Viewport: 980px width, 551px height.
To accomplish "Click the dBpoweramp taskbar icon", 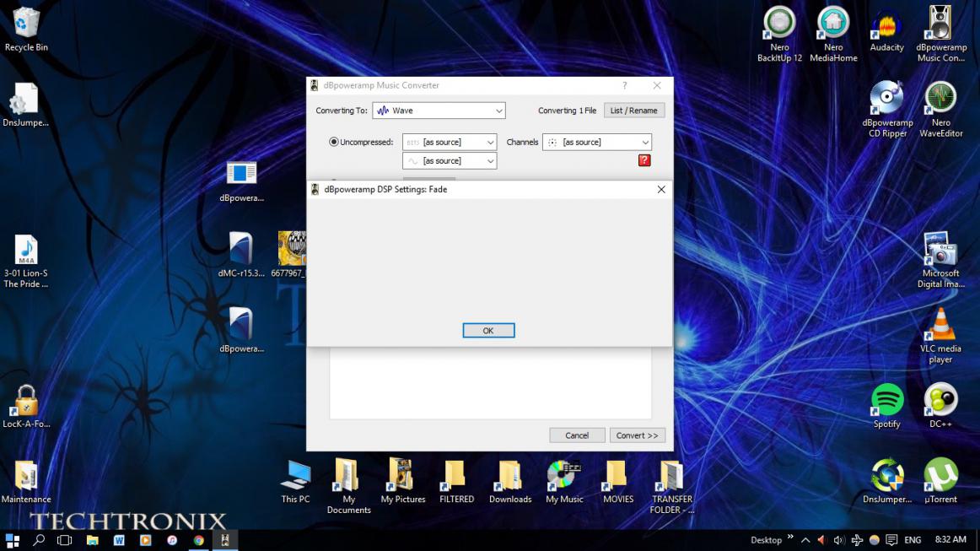I will pyautogui.click(x=225, y=540).
